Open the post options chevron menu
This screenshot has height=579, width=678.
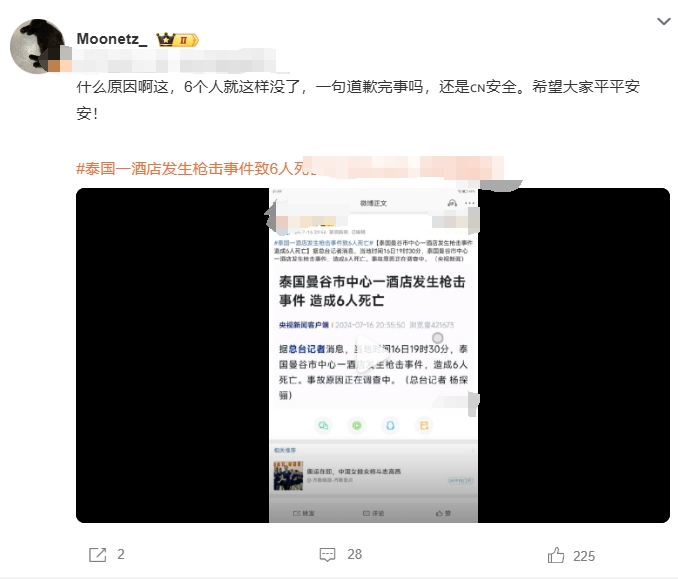point(663,21)
